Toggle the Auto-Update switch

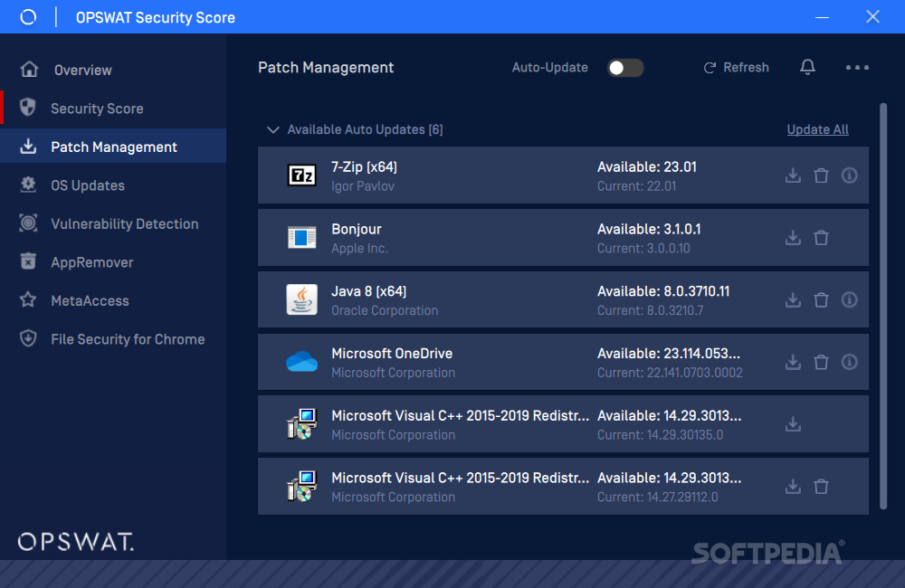(x=625, y=68)
